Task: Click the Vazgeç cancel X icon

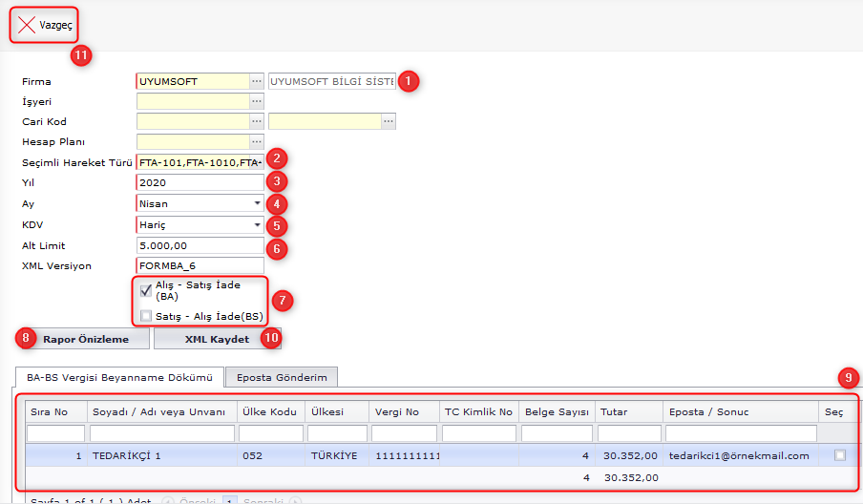Action: pos(27,26)
